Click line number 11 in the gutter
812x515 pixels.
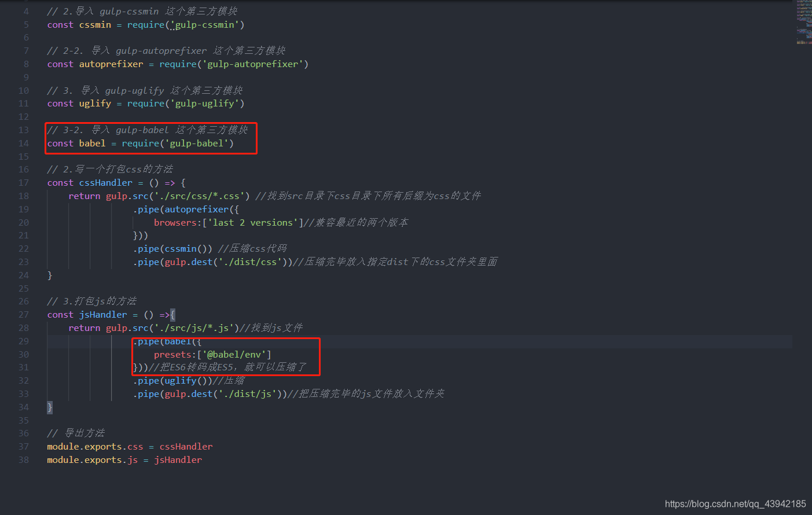point(24,104)
